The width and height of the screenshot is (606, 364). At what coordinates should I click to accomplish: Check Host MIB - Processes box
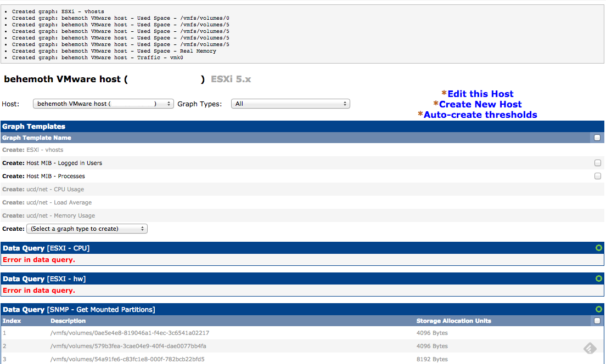pyautogui.click(x=598, y=176)
